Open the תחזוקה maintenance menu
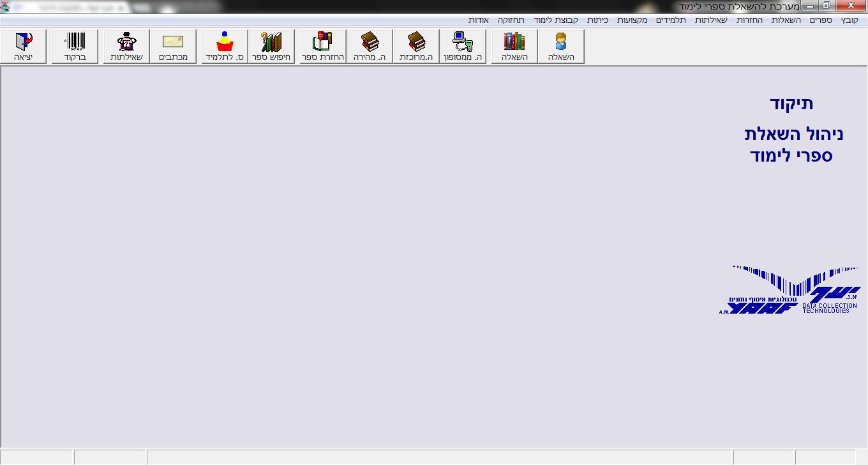 click(511, 20)
